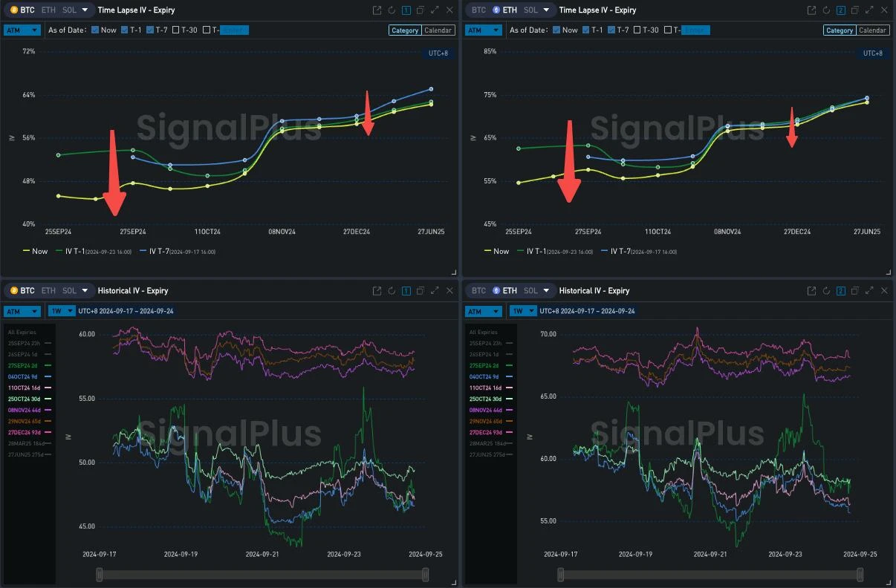Image resolution: width=896 pixels, height=588 pixels.
Task: Enable the T-30 checkbox in BTC Time Lapse
Action: [176, 30]
